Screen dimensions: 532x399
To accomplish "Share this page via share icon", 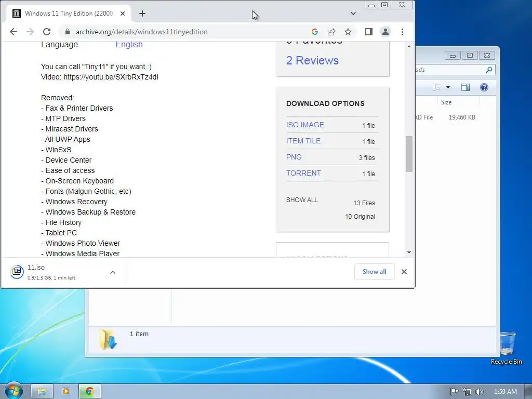I will point(331,32).
